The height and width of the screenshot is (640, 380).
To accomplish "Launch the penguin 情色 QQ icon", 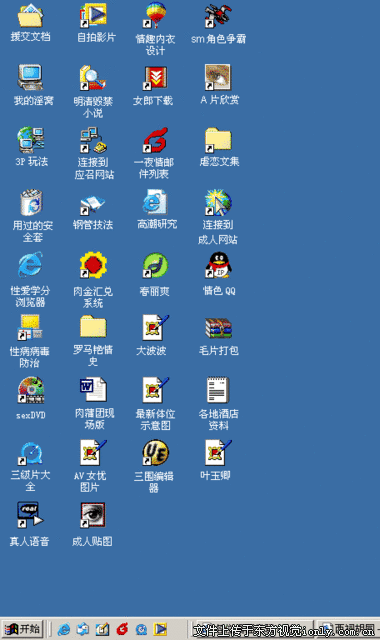I will pyautogui.click(x=218, y=265).
